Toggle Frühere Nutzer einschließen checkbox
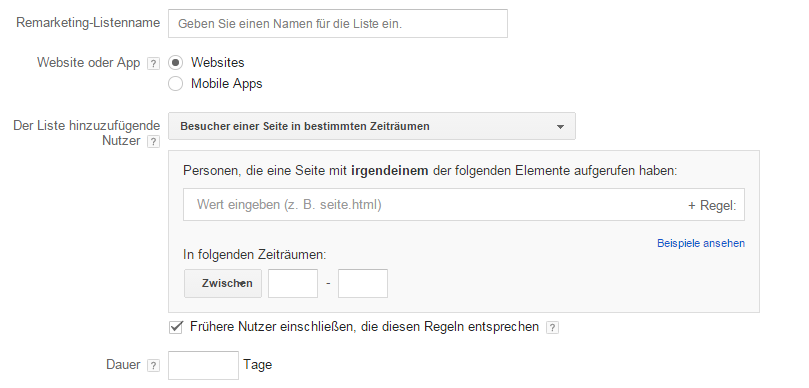Viewport: 809px width, 388px height. [176, 327]
